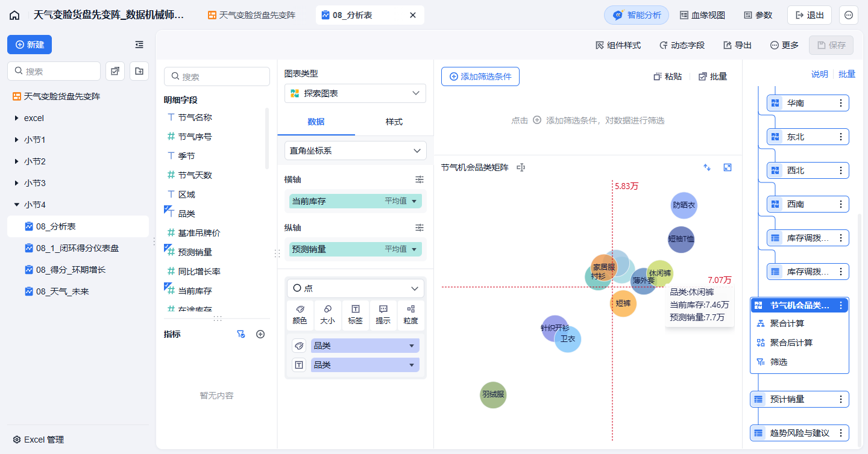Click the batch select icon beside search
Image resolution: width=868 pixels, height=454 pixels.
[x=115, y=71]
